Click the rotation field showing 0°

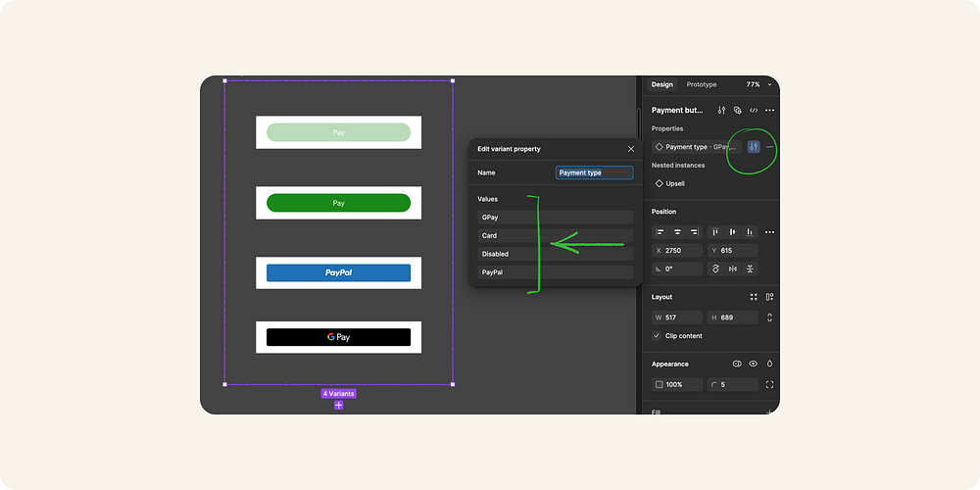coord(677,269)
